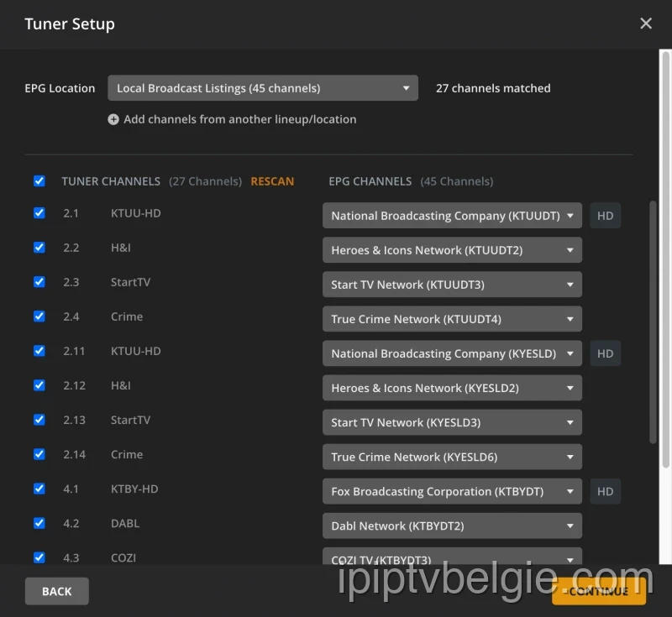Image resolution: width=672 pixels, height=617 pixels.
Task: Close the Tuner Setup dialog
Action: [645, 24]
